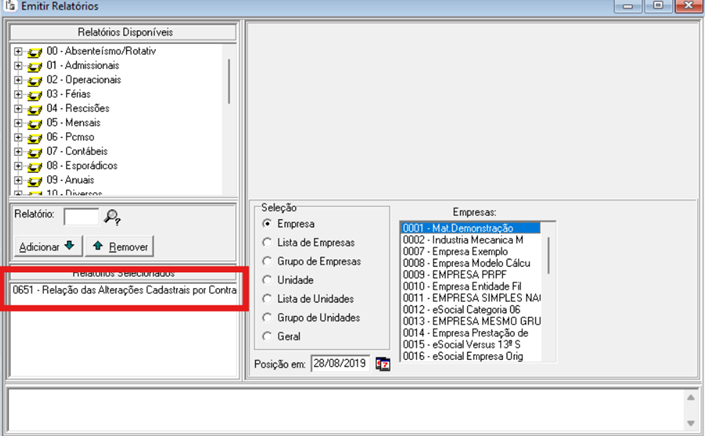Select the Empresa radio option
This screenshot has width=705, height=436.
pos(266,224)
